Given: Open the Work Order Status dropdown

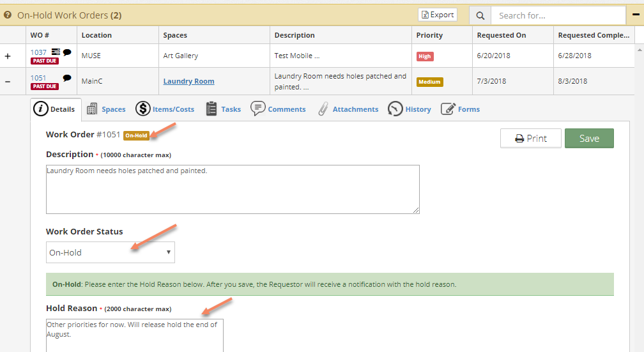Looking at the screenshot, I should (111, 252).
